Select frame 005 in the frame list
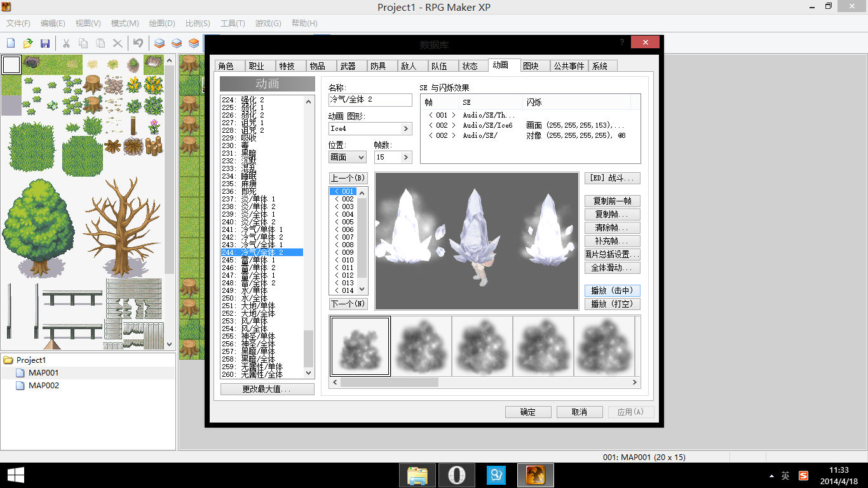Screen dimensions: 868x488 (x=344, y=222)
